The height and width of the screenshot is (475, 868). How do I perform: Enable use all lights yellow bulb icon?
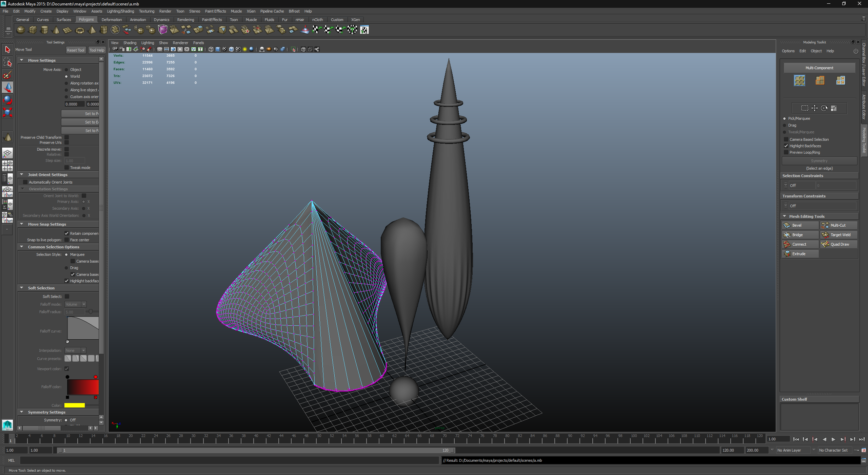point(245,49)
